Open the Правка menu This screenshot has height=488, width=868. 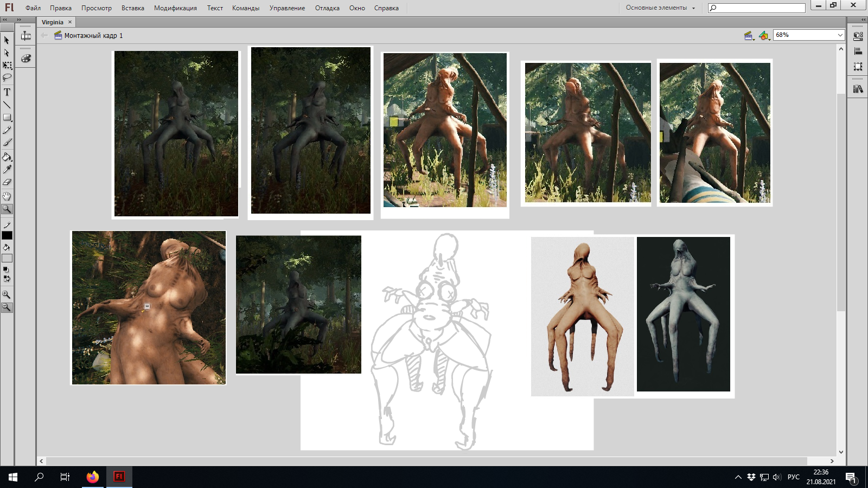(61, 8)
